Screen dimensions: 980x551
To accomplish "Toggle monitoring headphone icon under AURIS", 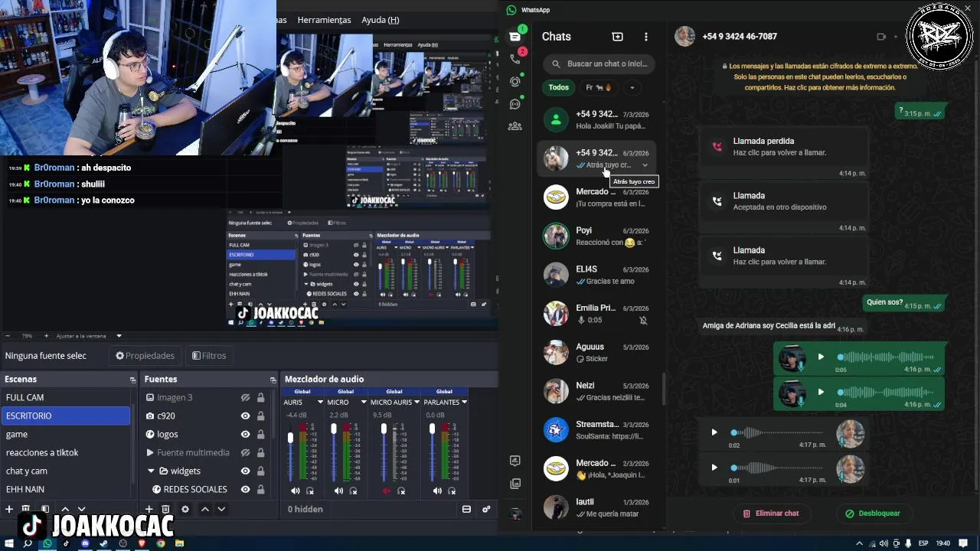I will pos(310,491).
